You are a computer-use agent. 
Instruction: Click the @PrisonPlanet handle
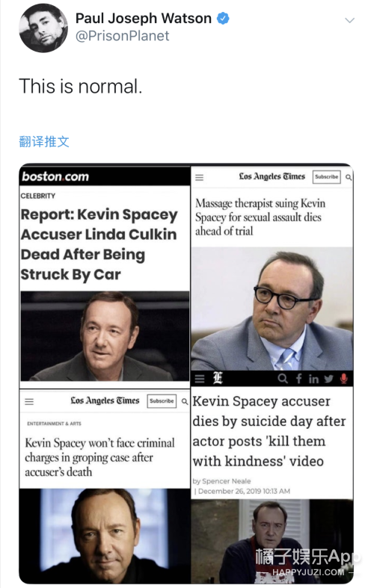(x=122, y=36)
